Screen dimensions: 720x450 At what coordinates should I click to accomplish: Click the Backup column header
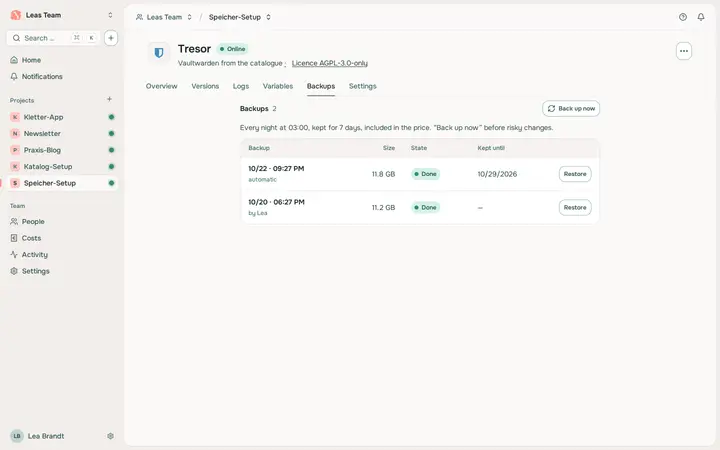tap(259, 148)
